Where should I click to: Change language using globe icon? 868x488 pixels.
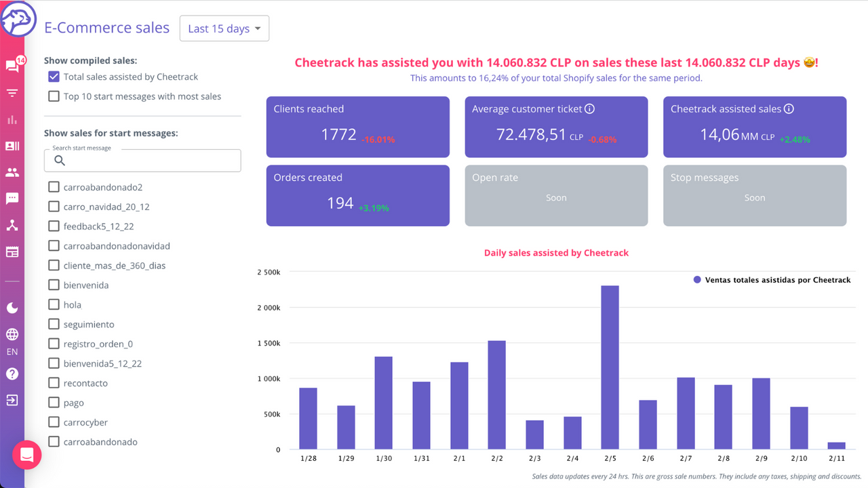click(12, 334)
